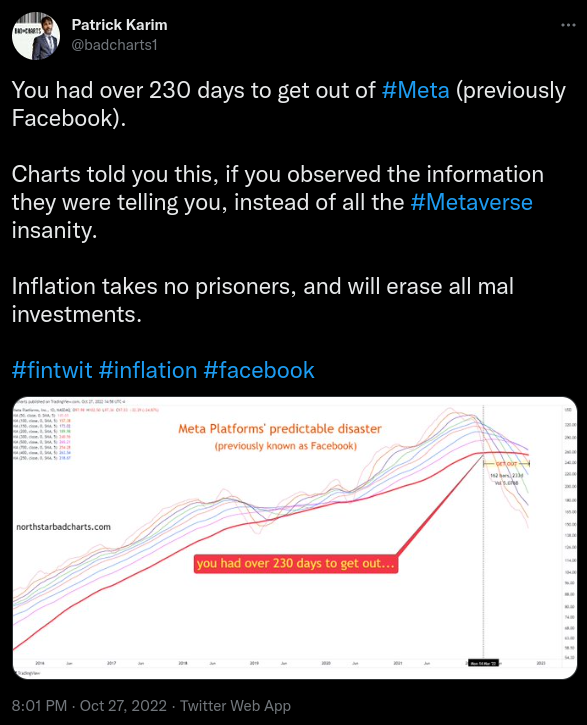The width and height of the screenshot is (587, 725).
Task: Click the red 'you had over 230 days' callout
Action: click(x=296, y=563)
